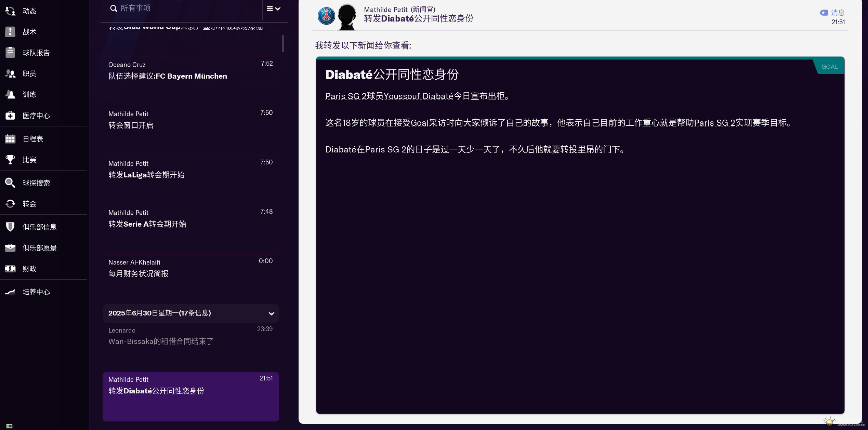The width and height of the screenshot is (868, 430).
Task: Open Paris SG 2 link in first paragraph
Action: [x=346, y=96]
